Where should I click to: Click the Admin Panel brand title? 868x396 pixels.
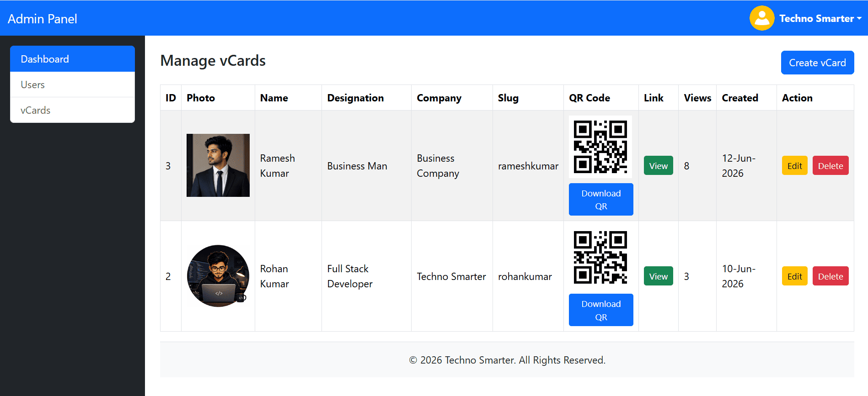click(43, 19)
